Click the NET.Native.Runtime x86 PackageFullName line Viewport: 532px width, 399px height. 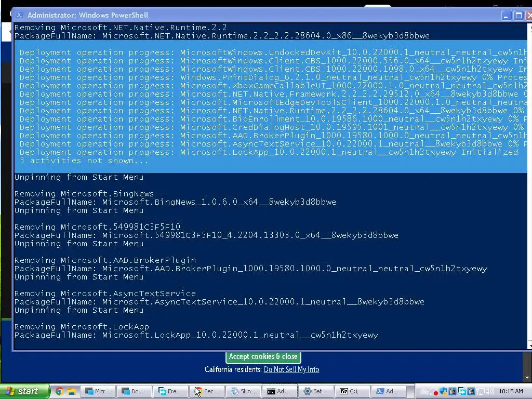coord(222,36)
